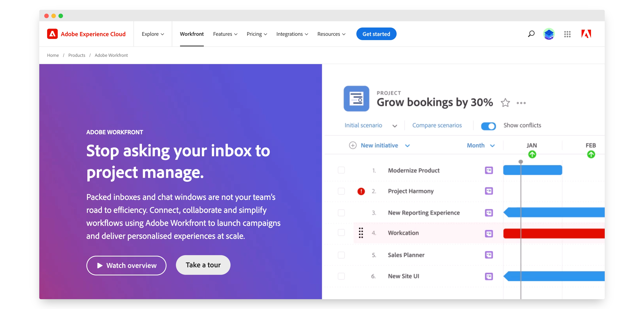Open the project three-dots more menu
The height and width of the screenshot is (309, 644).
coord(521,103)
